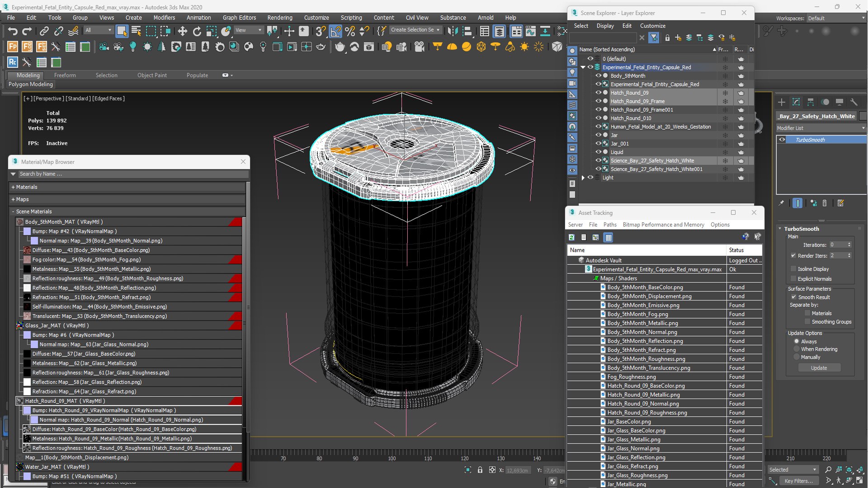Hide the Jar layer object via eye icon
The width and height of the screenshot is (868, 488).
pyautogui.click(x=598, y=135)
